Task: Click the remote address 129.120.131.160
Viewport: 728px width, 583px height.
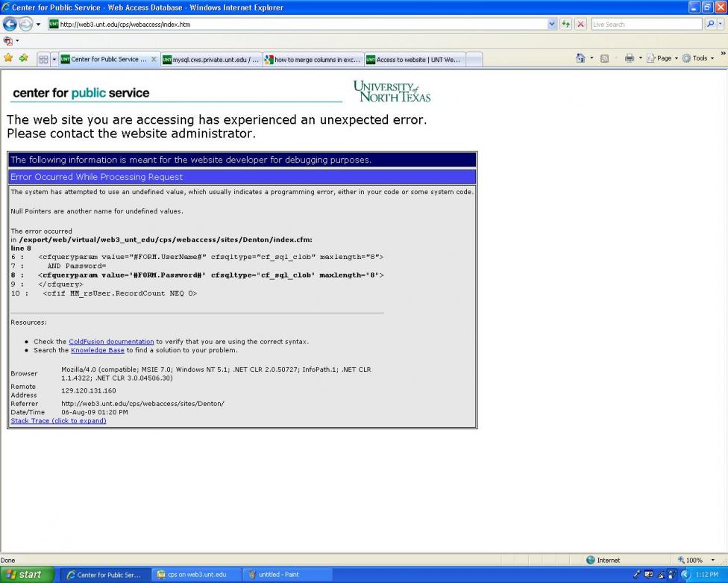Action: click(x=89, y=390)
